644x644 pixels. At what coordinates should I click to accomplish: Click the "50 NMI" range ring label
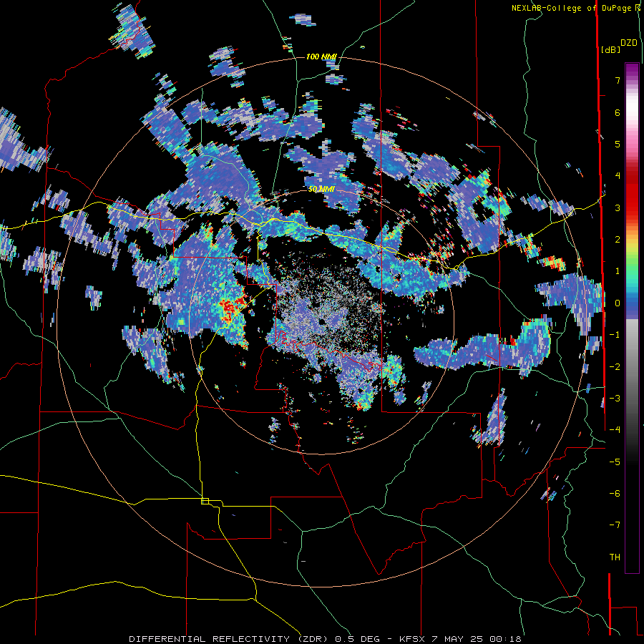click(321, 190)
